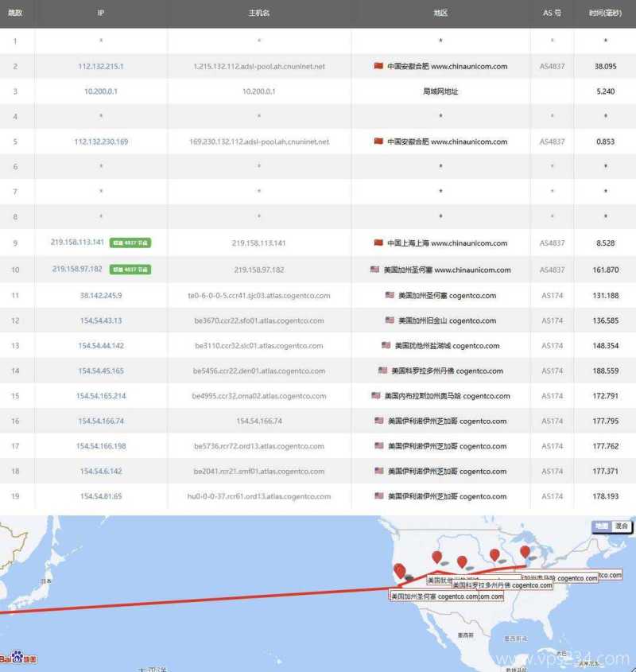Click the 时间(毫秒) column header
The height and width of the screenshot is (672, 636).
[605, 14]
